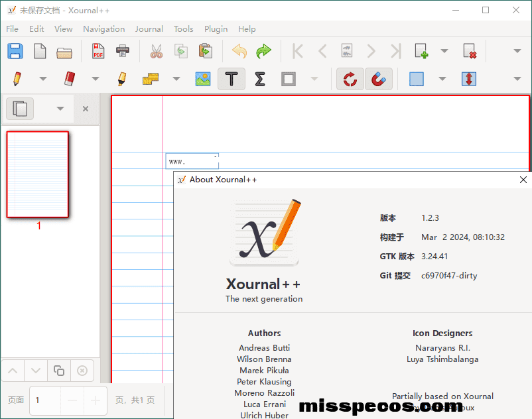Viewport: 532px width, 419px height.
Task: Click the Open file folder icon
Action: [x=64, y=51]
